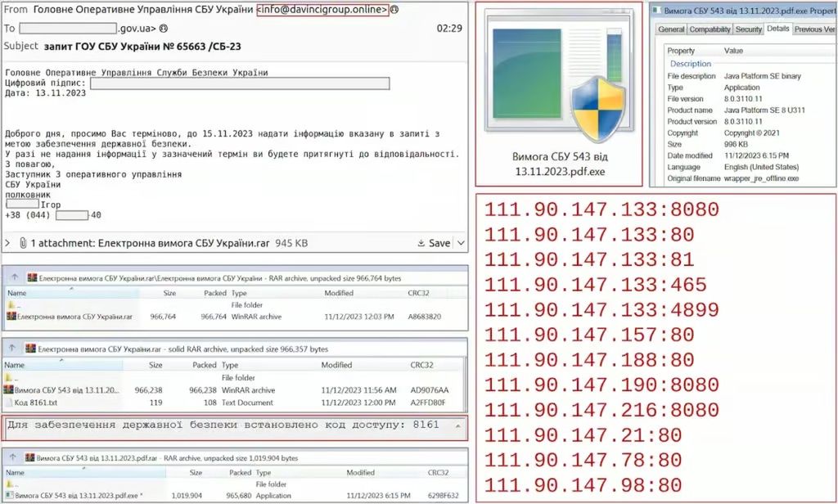
Task: Sort by Packed column in pdf.rar window
Action: tap(240, 472)
